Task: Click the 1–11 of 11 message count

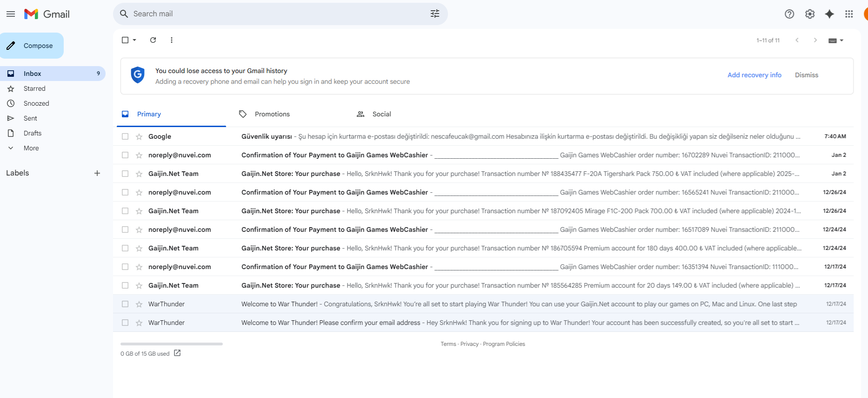Action: 768,40
